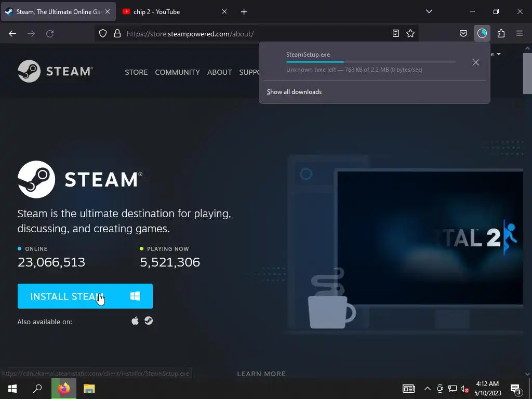The height and width of the screenshot is (399, 532).
Task: Close the chip 2 YouTube tab
Action: (224, 11)
